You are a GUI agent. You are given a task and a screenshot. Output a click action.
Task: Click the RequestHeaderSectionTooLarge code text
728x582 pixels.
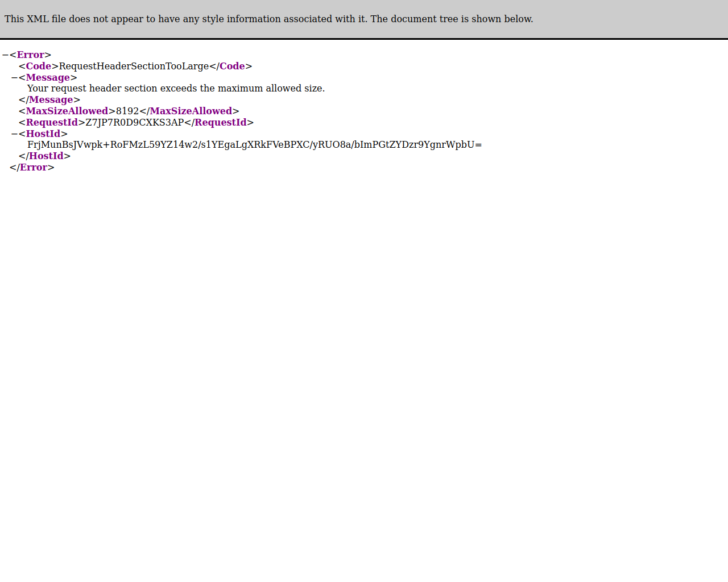134,66
